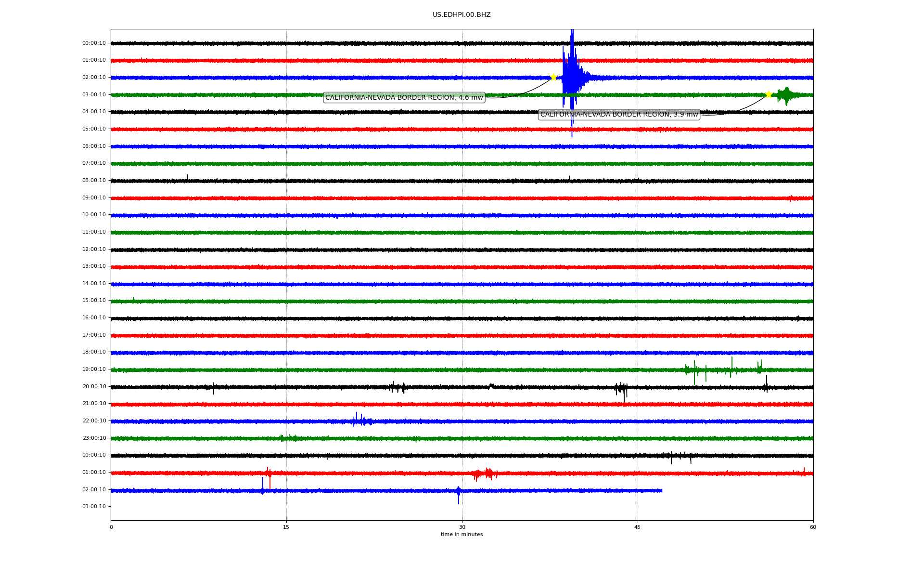Click the 15:00:10 time label
This screenshot has height=578, width=924.
point(94,301)
